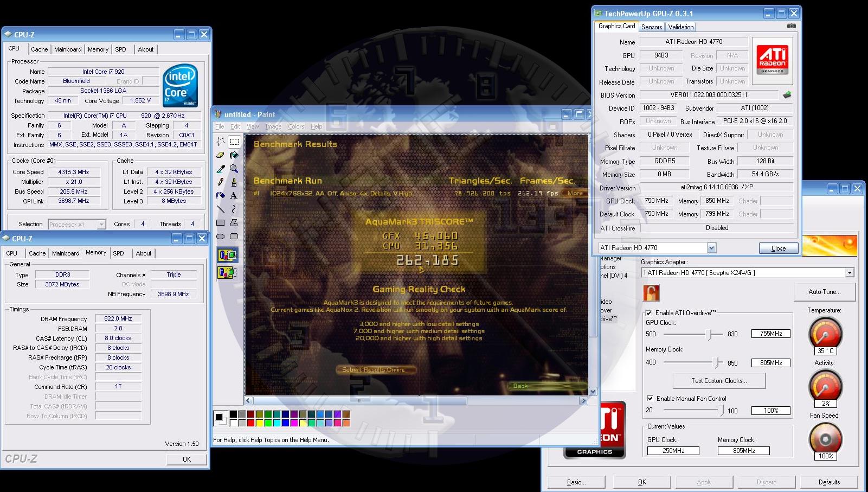Open the SPD tab in lower CPU-Z window
The image size is (868, 492).
(118, 253)
